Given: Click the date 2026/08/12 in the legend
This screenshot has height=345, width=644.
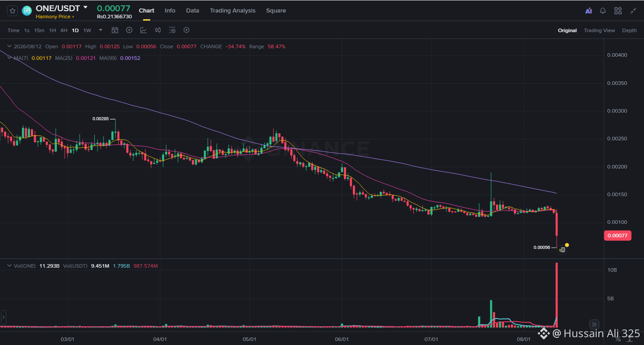Looking at the screenshot, I should pyautogui.click(x=28, y=46).
